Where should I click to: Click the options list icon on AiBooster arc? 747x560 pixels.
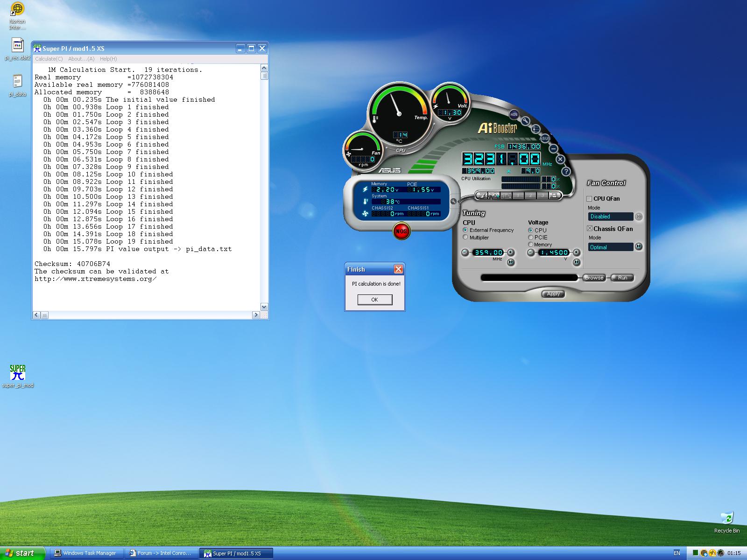pyautogui.click(x=536, y=129)
